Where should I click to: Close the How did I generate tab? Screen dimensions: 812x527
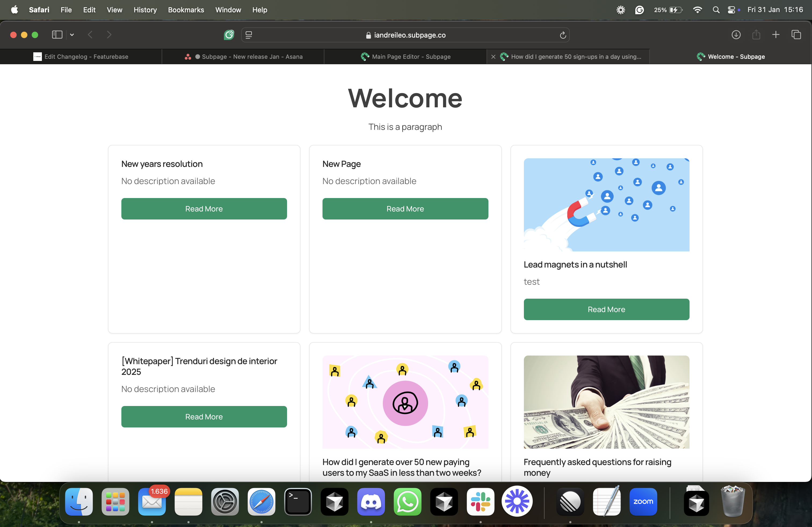[493, 57]
